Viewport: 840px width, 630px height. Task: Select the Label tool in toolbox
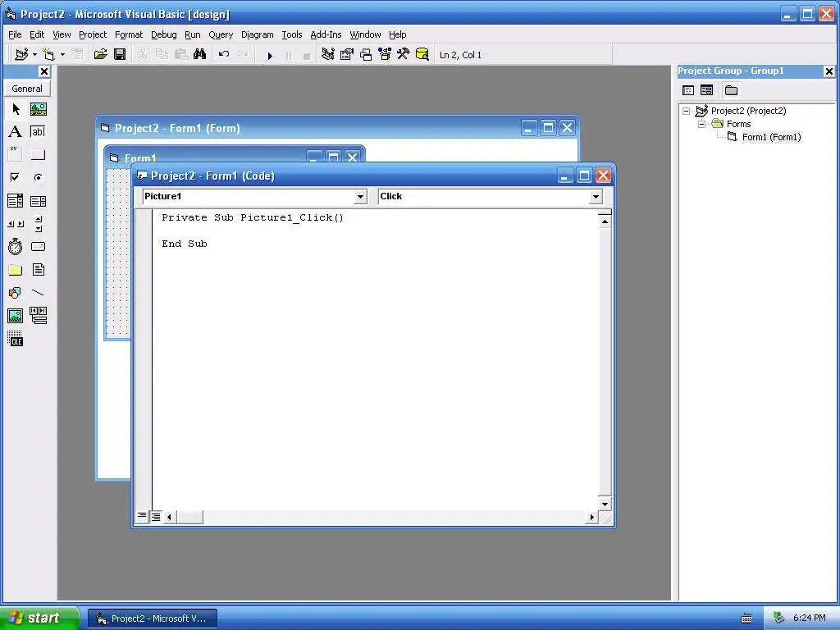16,132
